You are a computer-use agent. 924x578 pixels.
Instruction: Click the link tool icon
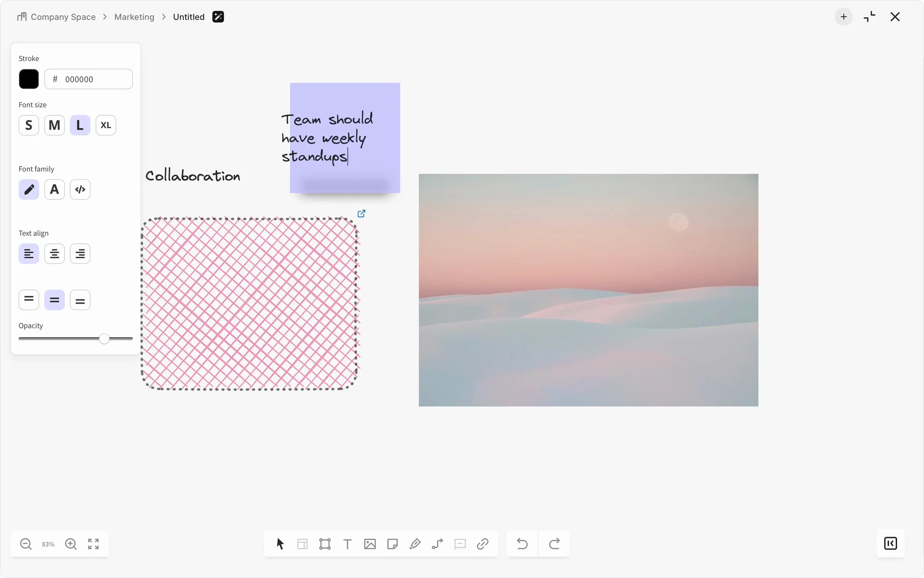click(482, 544)
